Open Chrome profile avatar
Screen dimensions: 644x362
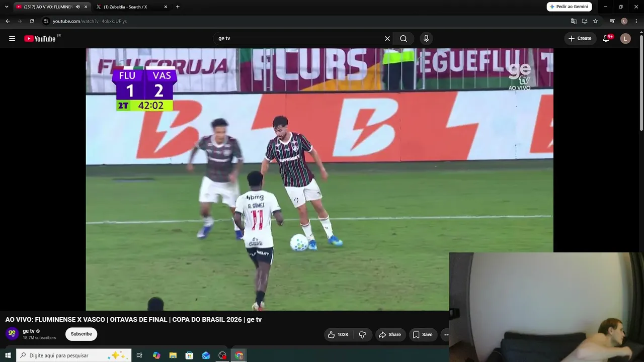click(x=624, y=21)
